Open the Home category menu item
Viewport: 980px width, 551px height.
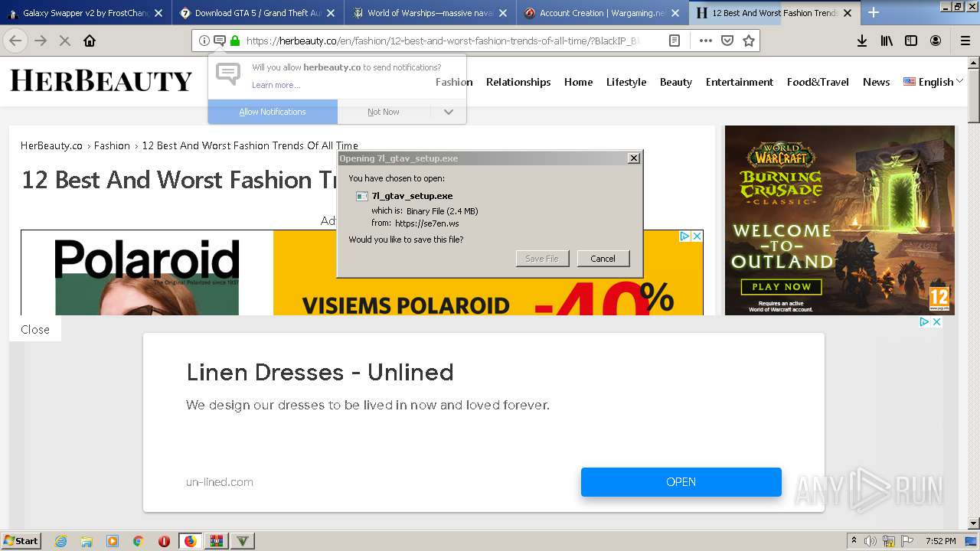(578, 82)
